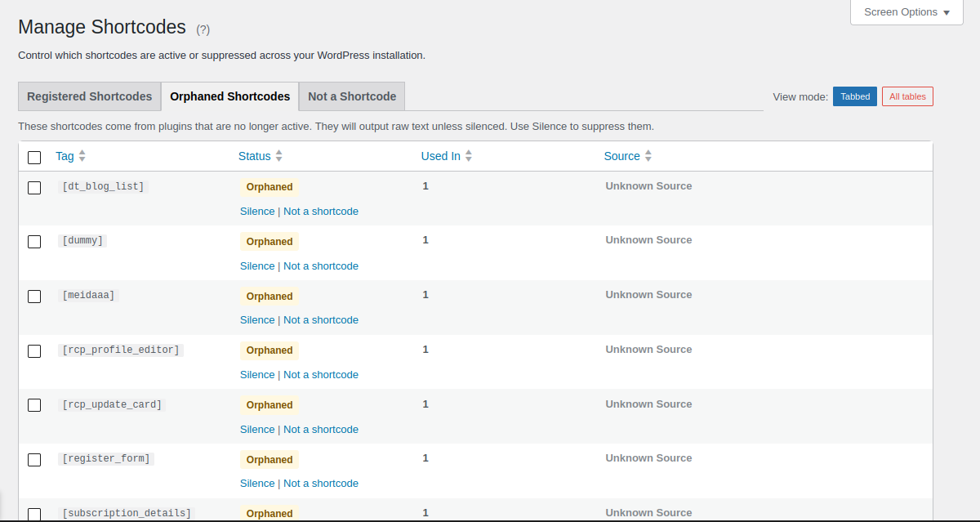Click Unknown Source in [meidaaa] row

tap(648, 295)
